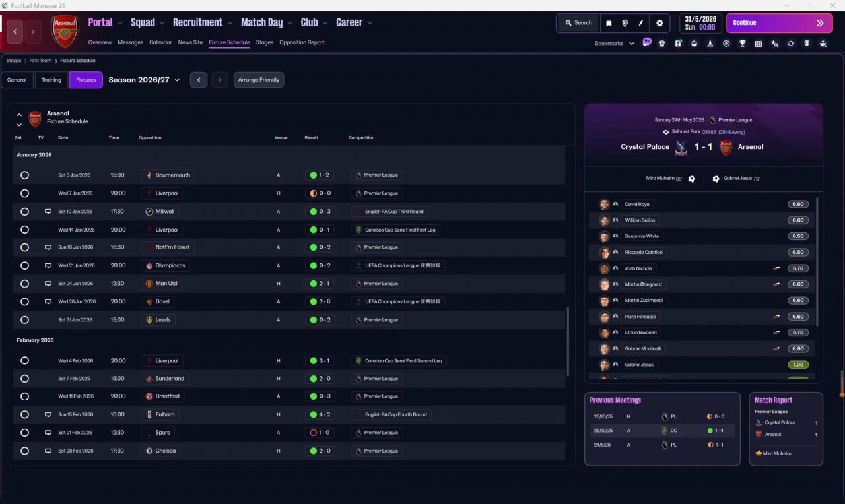Select the Leeds fixture radio button
This screenshot has height=504, width=845.
click(x=24, y=320)
